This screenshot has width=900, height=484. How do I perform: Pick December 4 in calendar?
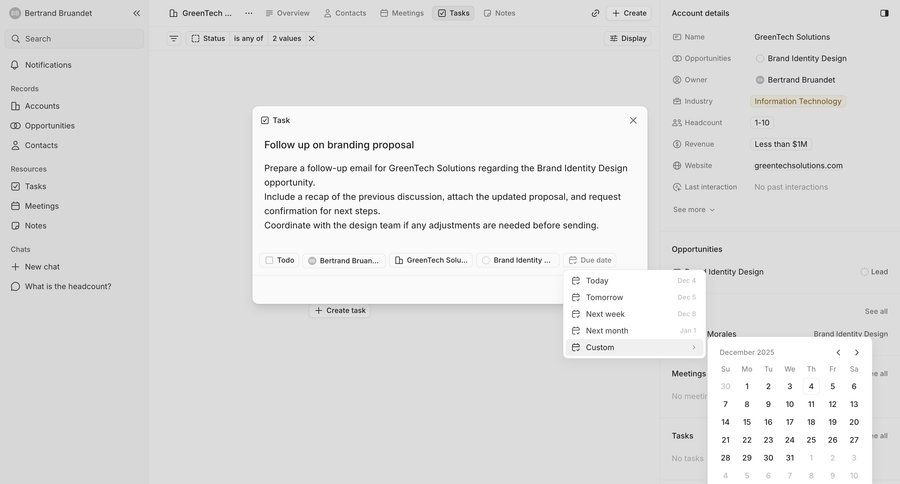(x=811, y=386)
